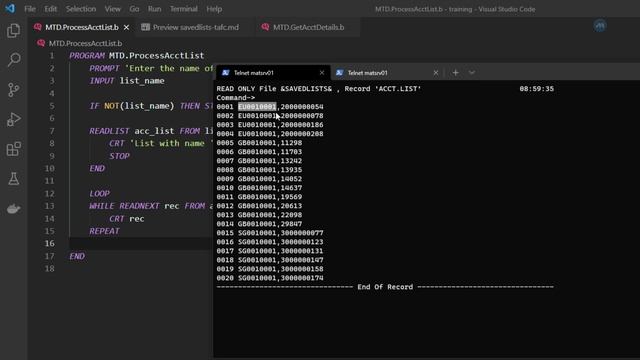The image size is (640, 360).
Task: Close the second Telnet matsrv01 tab
Action: [436, 73]
